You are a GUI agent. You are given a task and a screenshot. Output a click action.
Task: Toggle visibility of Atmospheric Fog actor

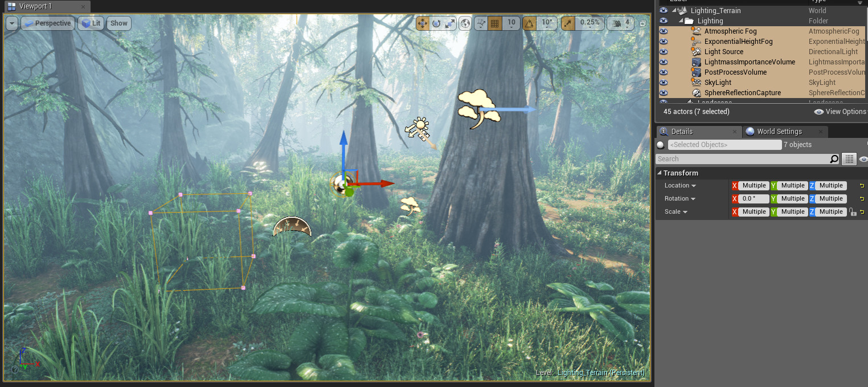pyautogui.click(x=663, y=31)
